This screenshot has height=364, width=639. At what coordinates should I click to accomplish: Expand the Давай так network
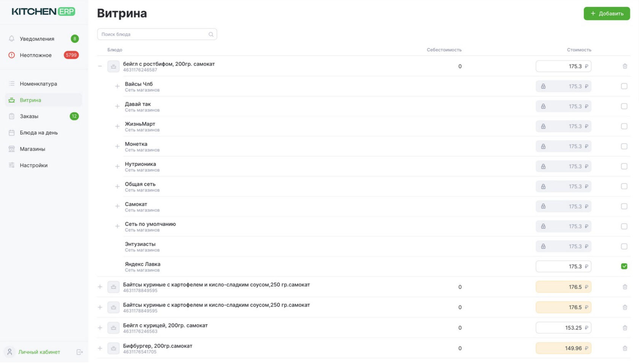coord(118,106)
